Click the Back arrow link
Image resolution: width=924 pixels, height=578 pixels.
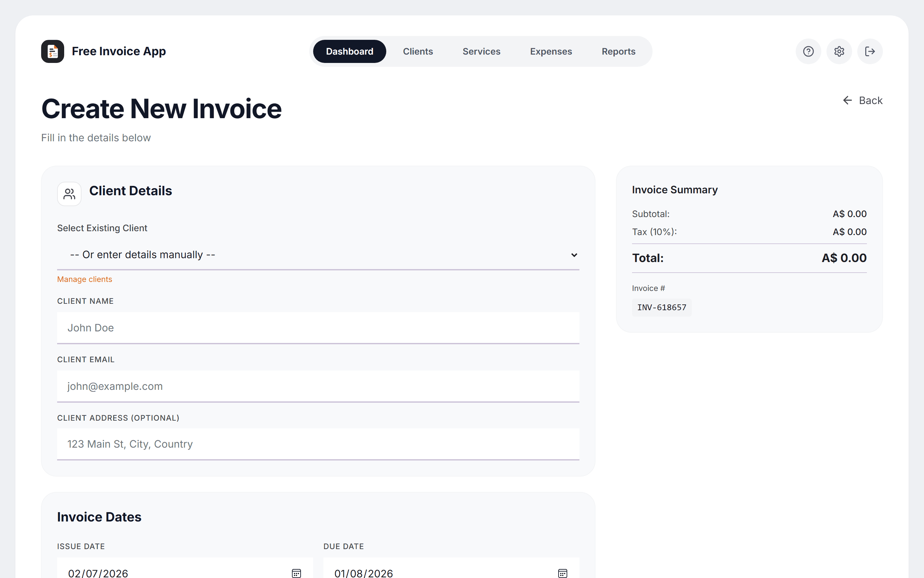tap(862, 101)
